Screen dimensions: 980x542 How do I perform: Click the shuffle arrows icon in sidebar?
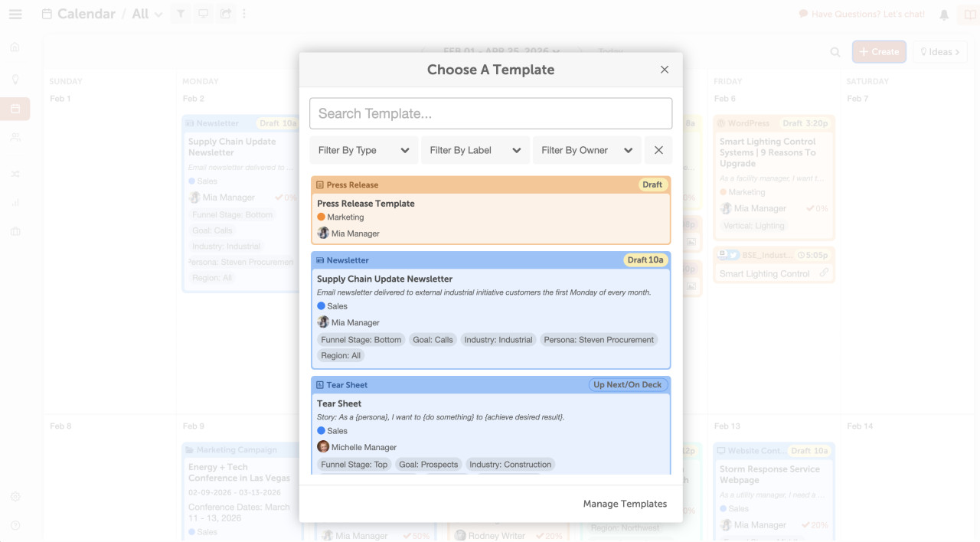15,174
